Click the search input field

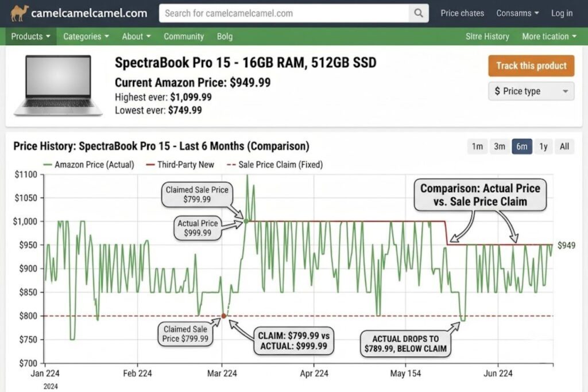pos(284,14)
